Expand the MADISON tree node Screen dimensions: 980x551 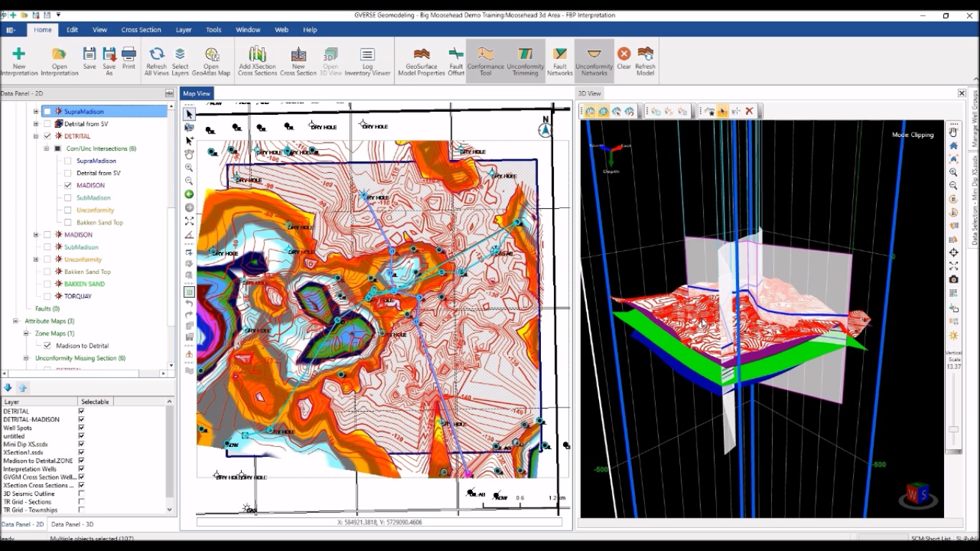click(x=36, y=235)
